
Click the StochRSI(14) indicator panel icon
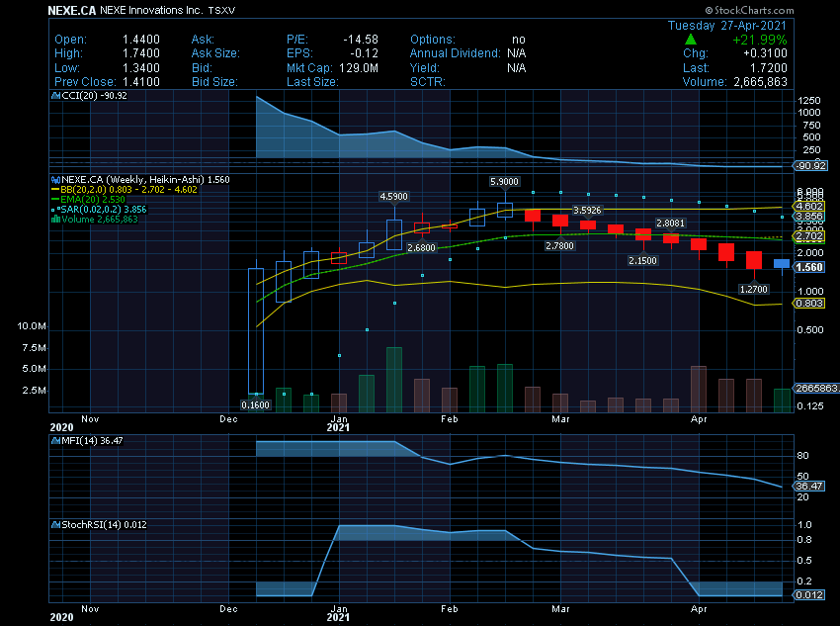[x=55, y=525]
